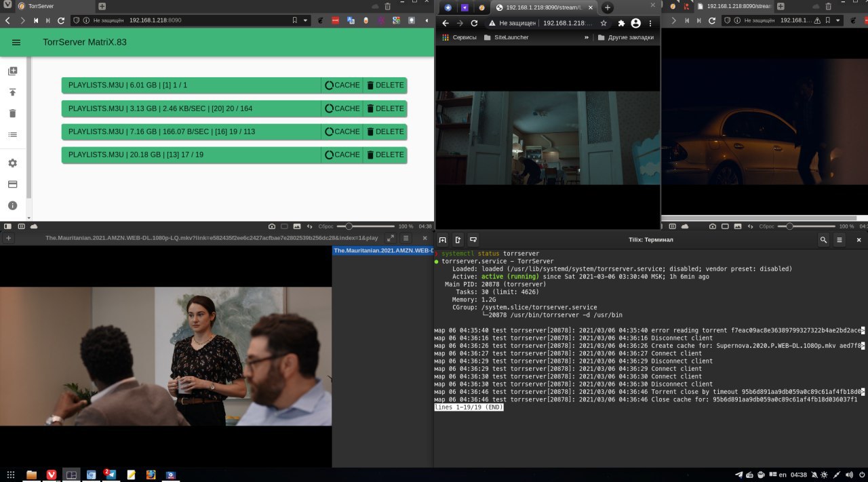Click the Tilix add terminal down icon

(473, 239)
